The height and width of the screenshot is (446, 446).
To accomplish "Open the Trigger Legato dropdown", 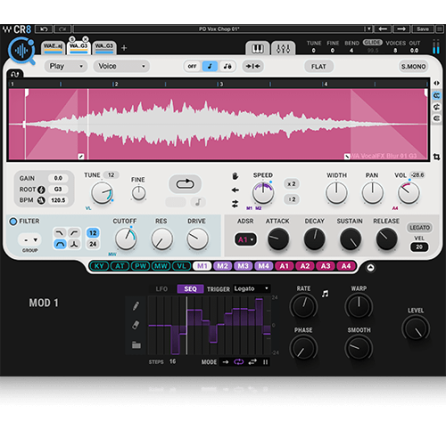I will pos(251,289).
